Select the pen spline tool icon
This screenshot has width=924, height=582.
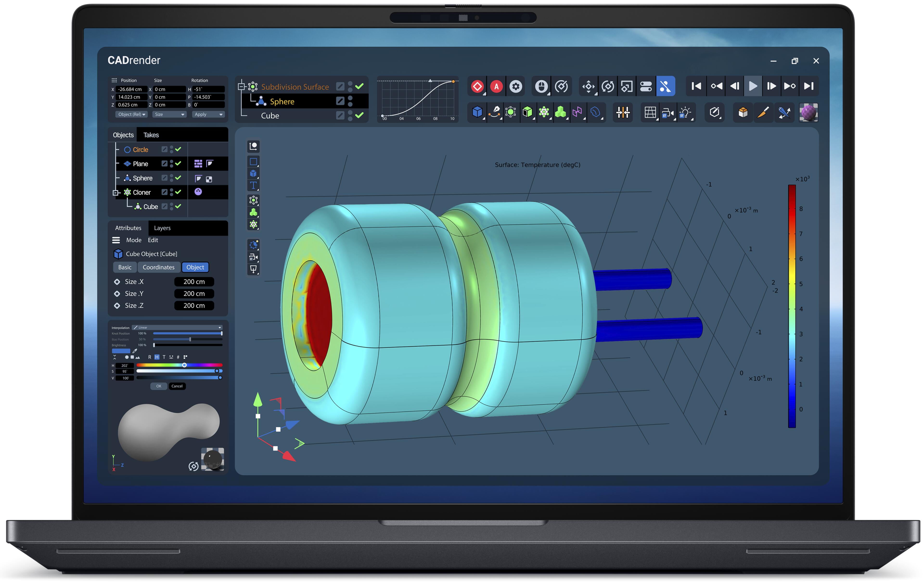pos(495,112)
